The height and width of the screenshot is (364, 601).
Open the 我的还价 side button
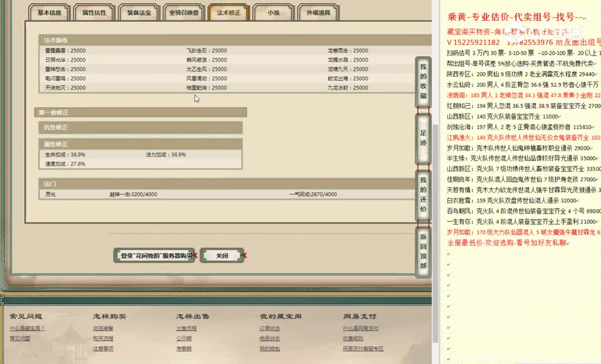coord(423,195)
